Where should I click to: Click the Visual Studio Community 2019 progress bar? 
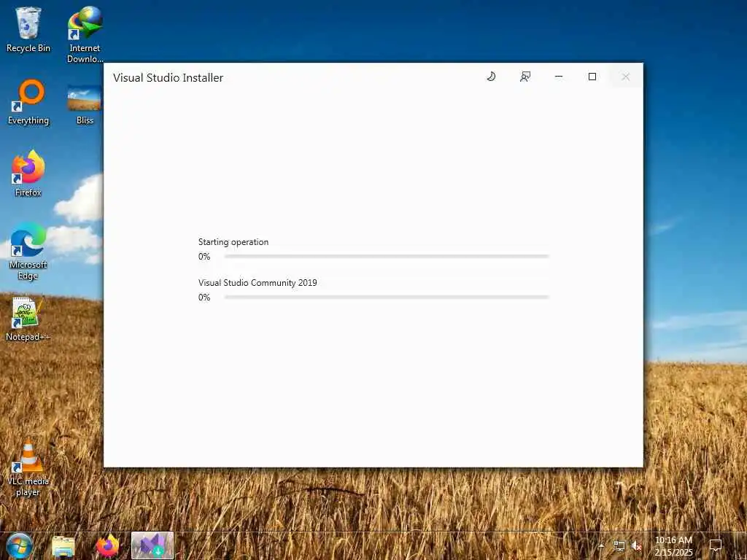pos(387,297)
